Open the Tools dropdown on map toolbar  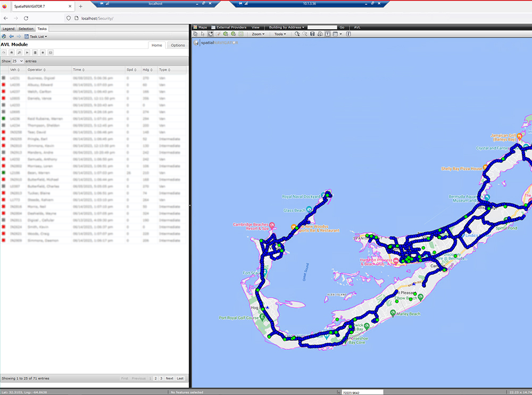[x=280, y=34]
